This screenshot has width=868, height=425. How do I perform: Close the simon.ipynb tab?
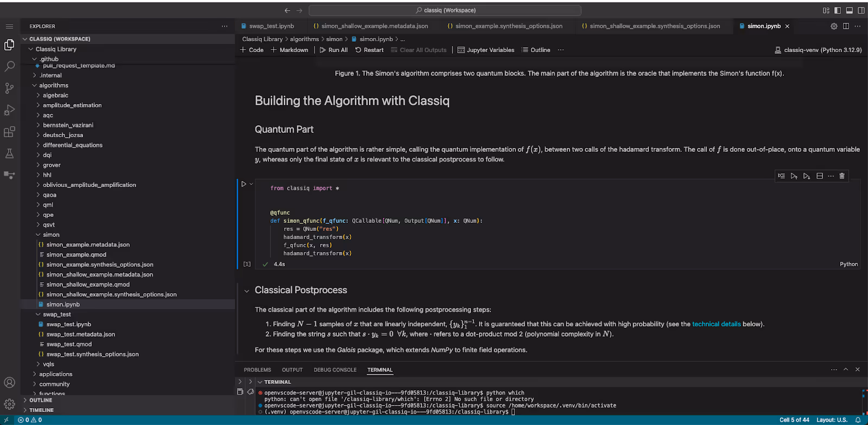[x=787, y=26]
